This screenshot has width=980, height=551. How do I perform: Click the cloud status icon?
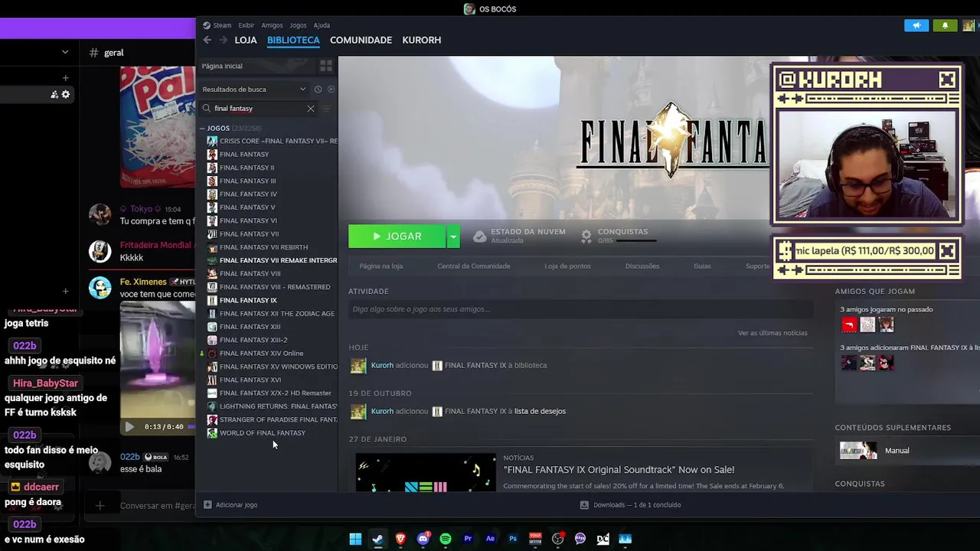pos(479,236)
